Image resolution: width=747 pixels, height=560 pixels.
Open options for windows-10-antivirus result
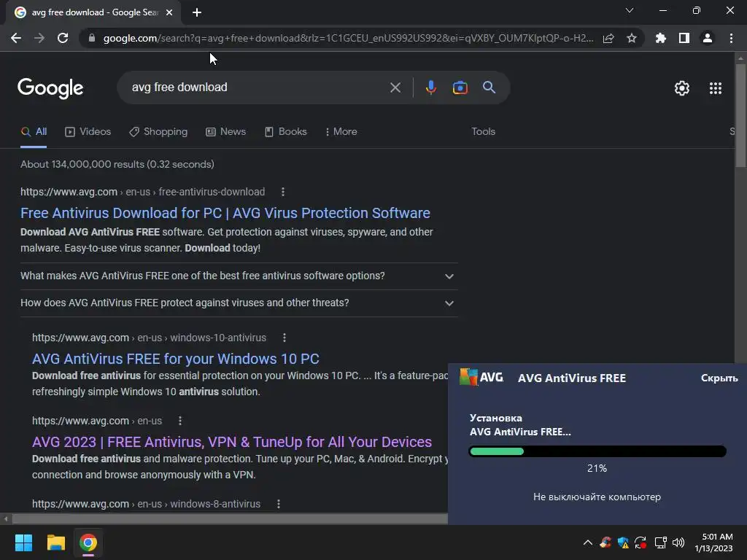[285, 338]
